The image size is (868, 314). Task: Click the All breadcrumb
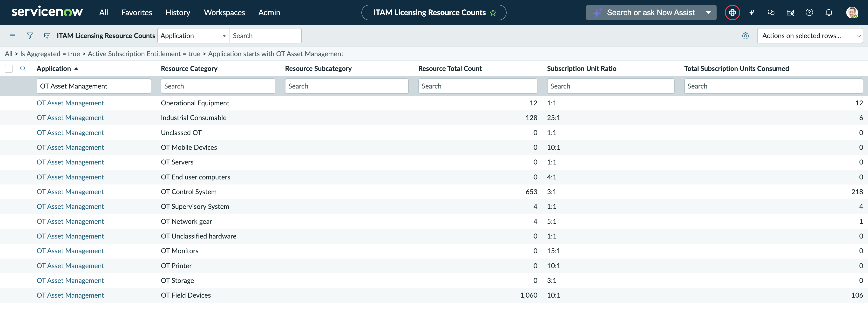(8, 54)
